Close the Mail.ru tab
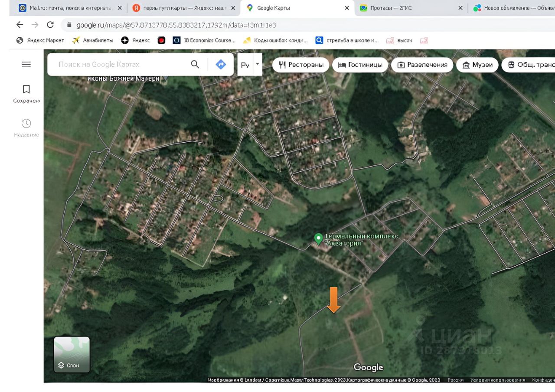 (120, 8)
